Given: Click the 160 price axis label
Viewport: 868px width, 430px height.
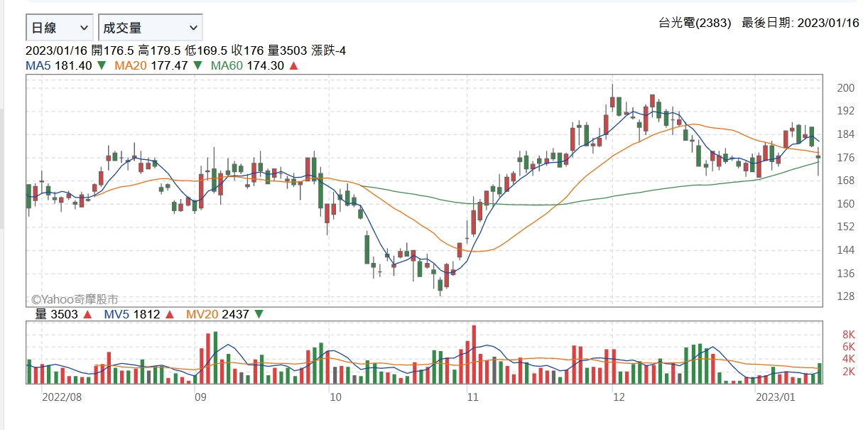Looking at the screenshot, I should pos(846,203).
